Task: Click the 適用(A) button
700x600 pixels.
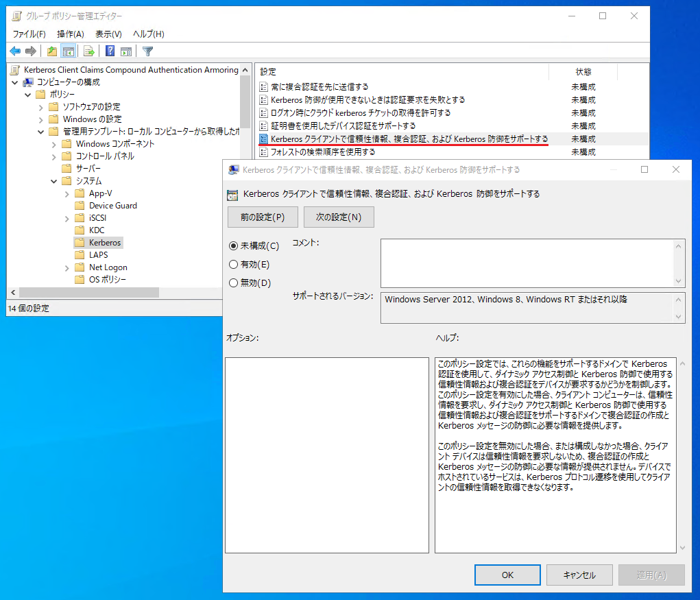Action: coord(651,575)
